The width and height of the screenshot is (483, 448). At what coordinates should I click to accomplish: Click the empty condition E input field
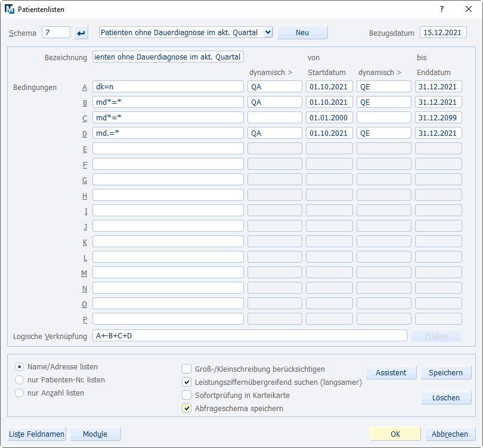[x=168, y=148]
